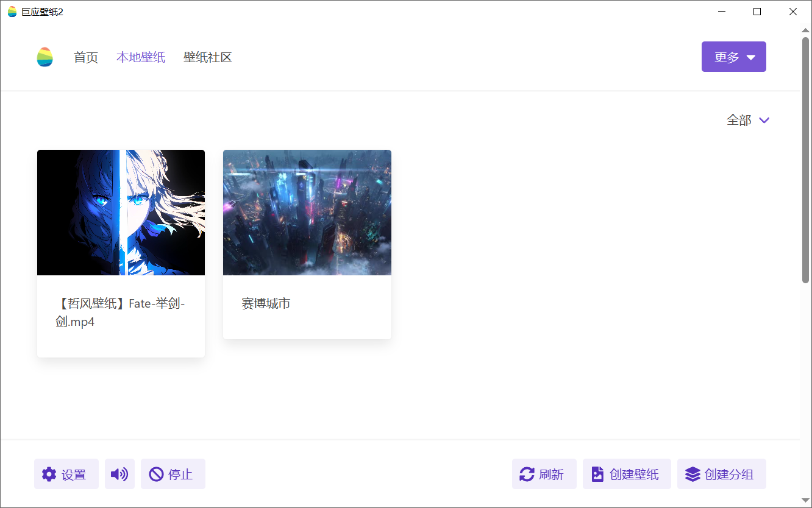The height and width of the screenshot is (508, 812).
Task: Toggle sound with the speaker icon
Action: tap(119, 474)
